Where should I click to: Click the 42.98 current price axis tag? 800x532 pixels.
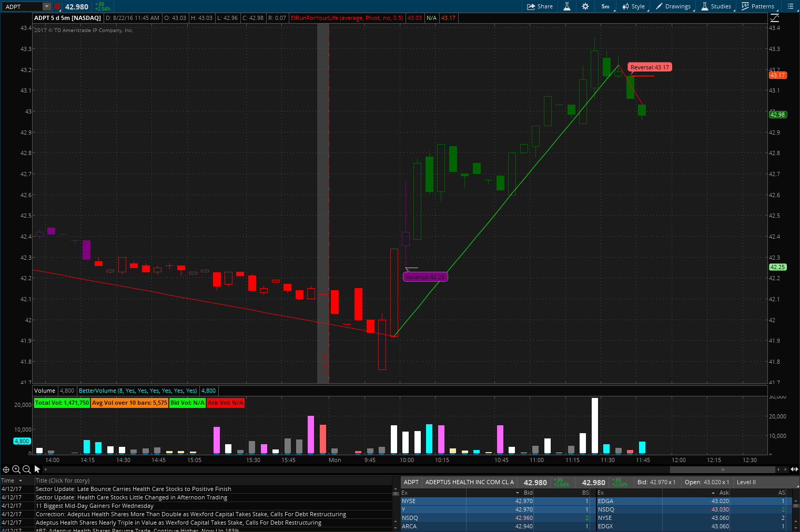(778, 115)
